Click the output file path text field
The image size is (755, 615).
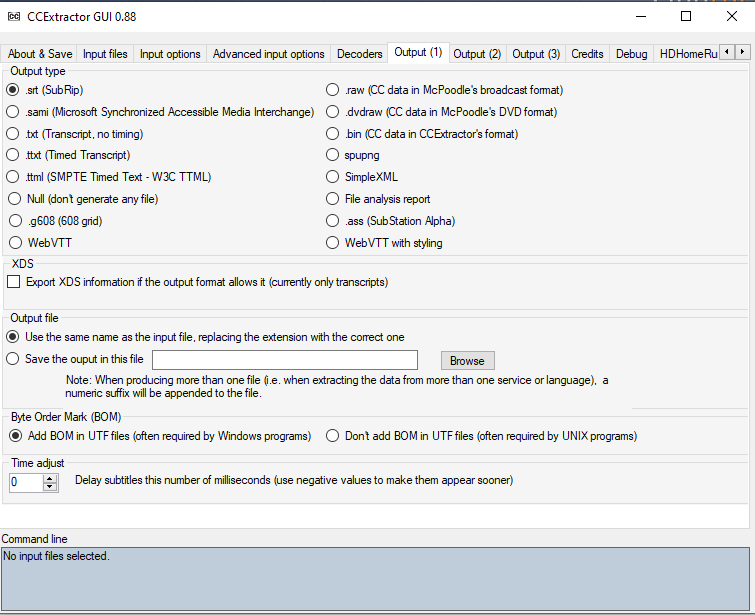(285, 360)
